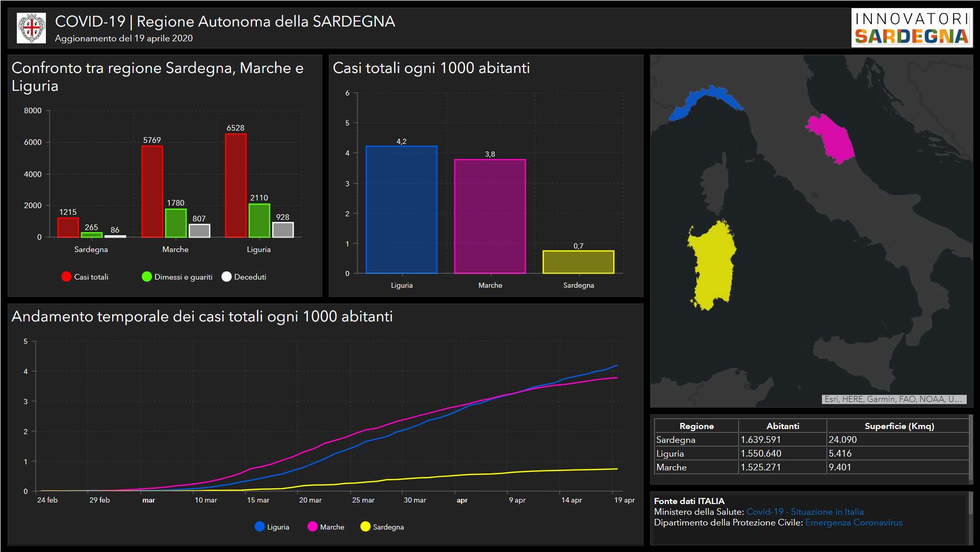Click the Esri map attribution text

[x=893, y=399]
